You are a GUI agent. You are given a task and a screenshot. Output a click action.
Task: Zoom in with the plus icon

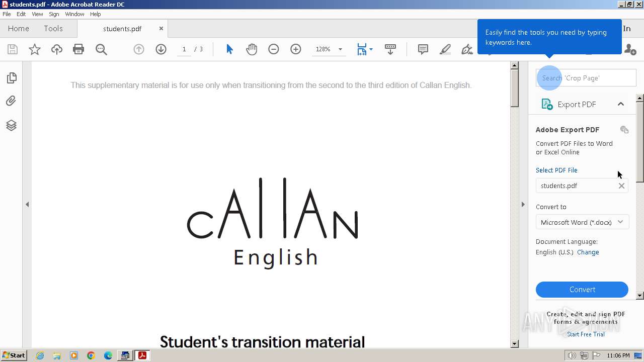[296, 49]
